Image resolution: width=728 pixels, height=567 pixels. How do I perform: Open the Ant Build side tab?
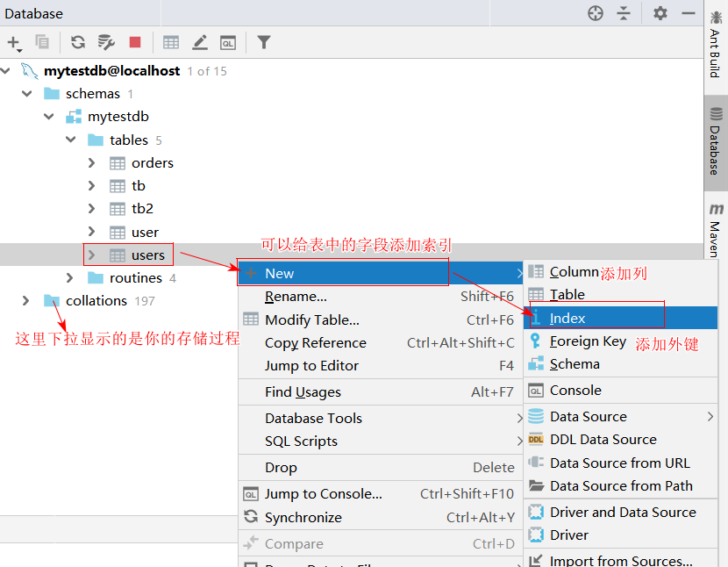coord(716,46)
